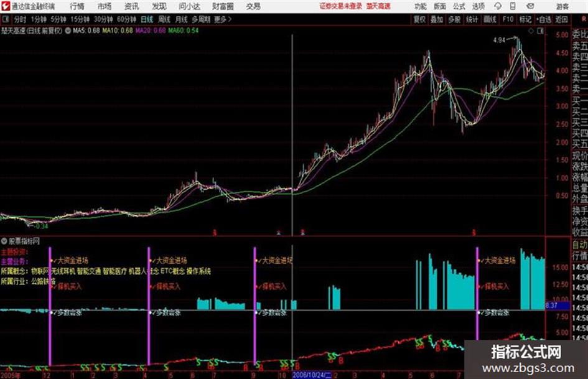588x379 pixels.
Task: Click the 所属行业 公路铁路 text
Action: point(28,281)
